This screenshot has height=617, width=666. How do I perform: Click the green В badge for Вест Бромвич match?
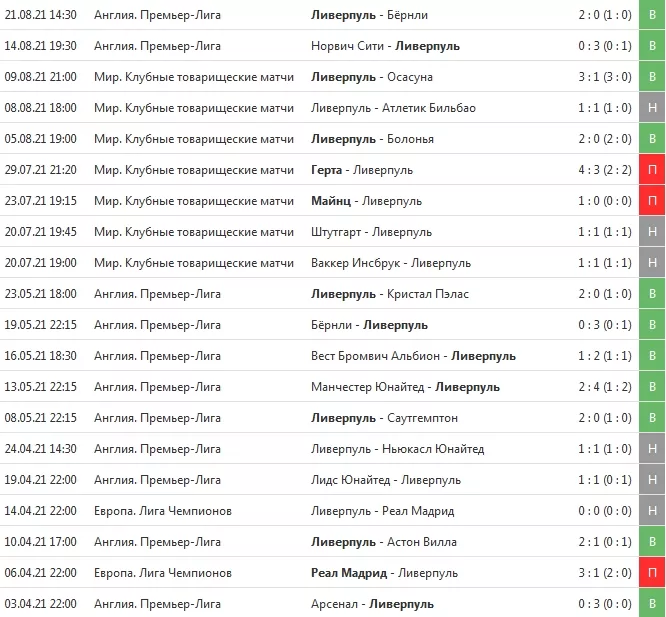[x=652, y=356]
